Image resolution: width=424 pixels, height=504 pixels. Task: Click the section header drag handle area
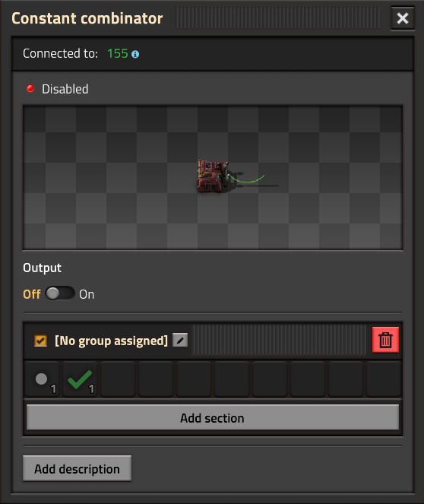click(x=279, y=340)
